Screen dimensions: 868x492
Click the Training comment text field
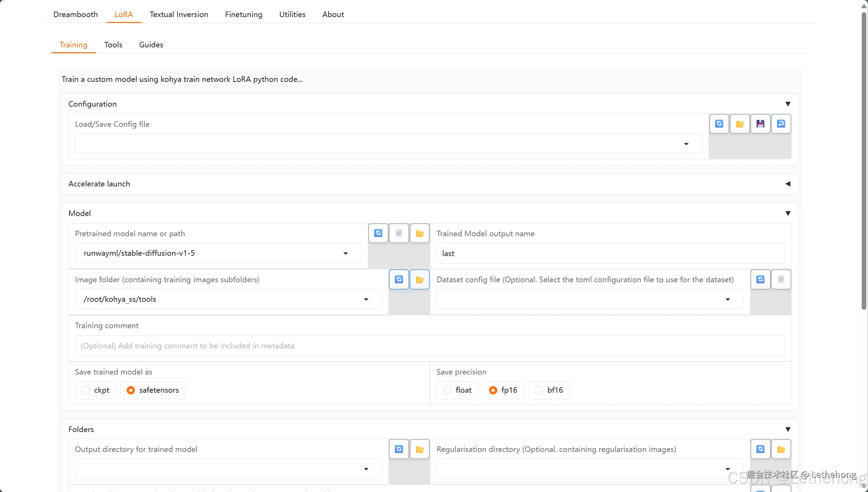[429, 346]
